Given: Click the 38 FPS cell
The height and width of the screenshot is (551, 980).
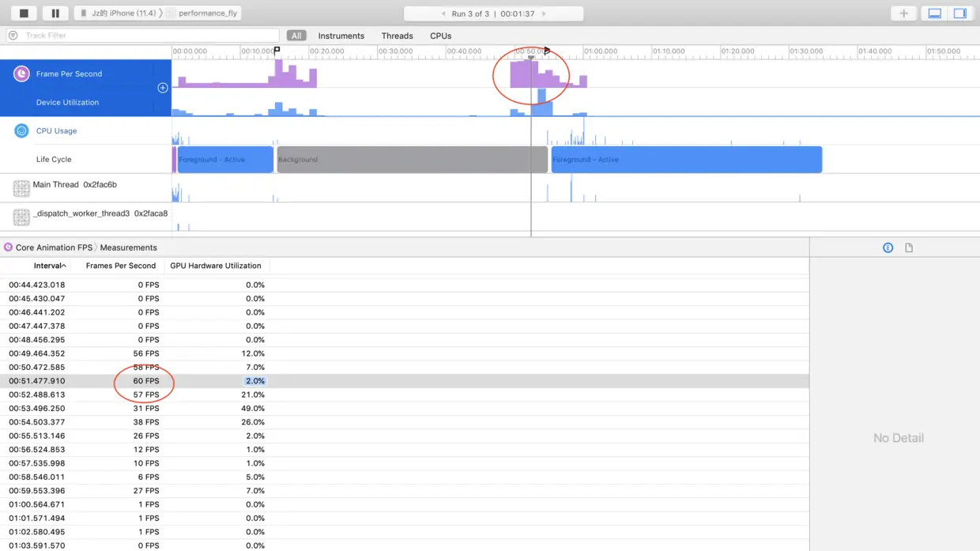Looking at the screenshot, I should (x=146, y=422).
